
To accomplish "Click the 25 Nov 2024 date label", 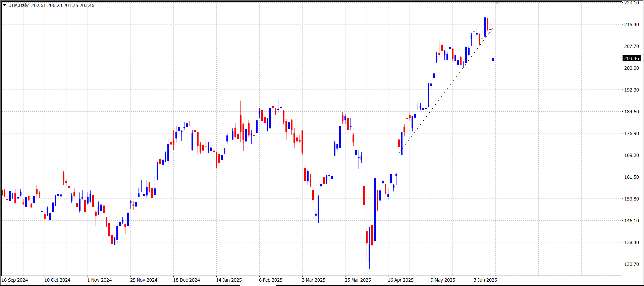I will (144, 280).
